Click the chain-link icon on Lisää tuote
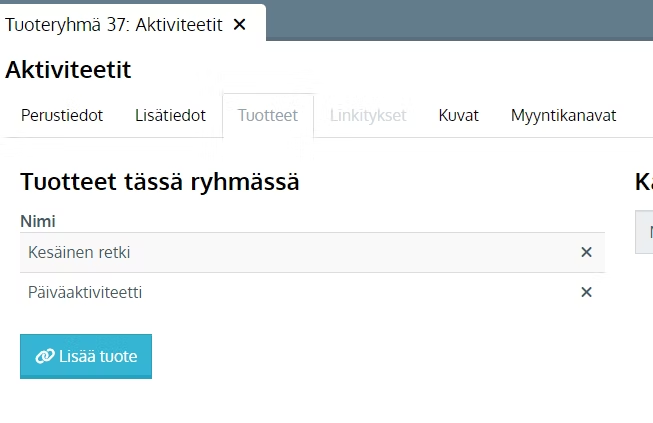The image size is (653, 423). (x=44, y=357)
